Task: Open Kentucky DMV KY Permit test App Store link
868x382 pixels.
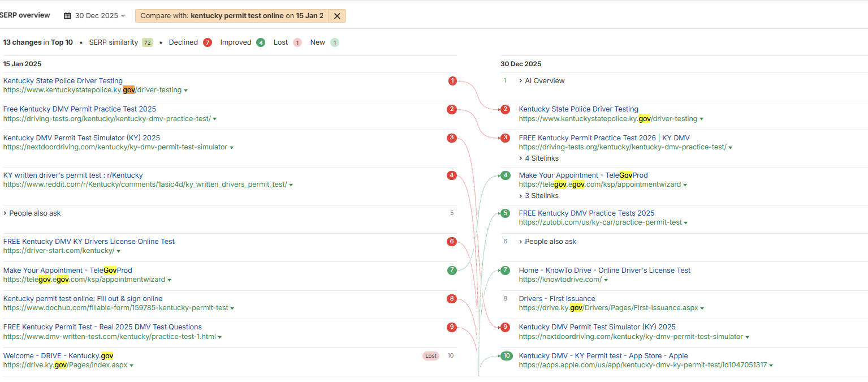Action: (603, 356)
